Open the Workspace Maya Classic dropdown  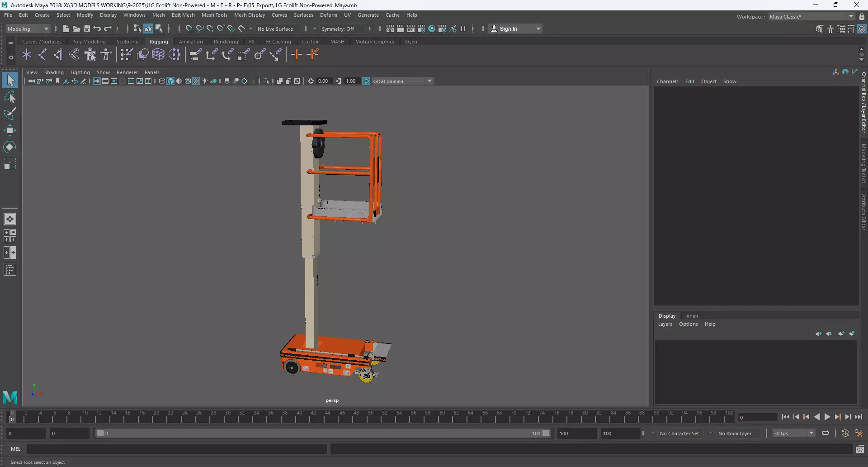pos(811,16)
